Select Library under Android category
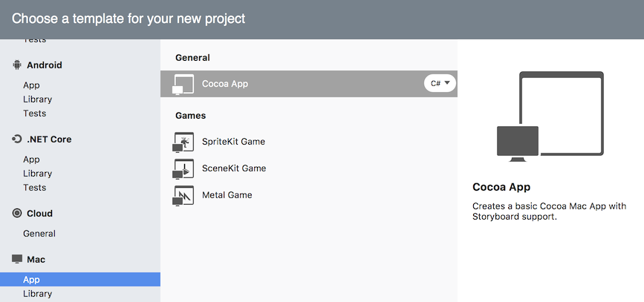This screenshot has width=644, height=302. pos(37,99)
